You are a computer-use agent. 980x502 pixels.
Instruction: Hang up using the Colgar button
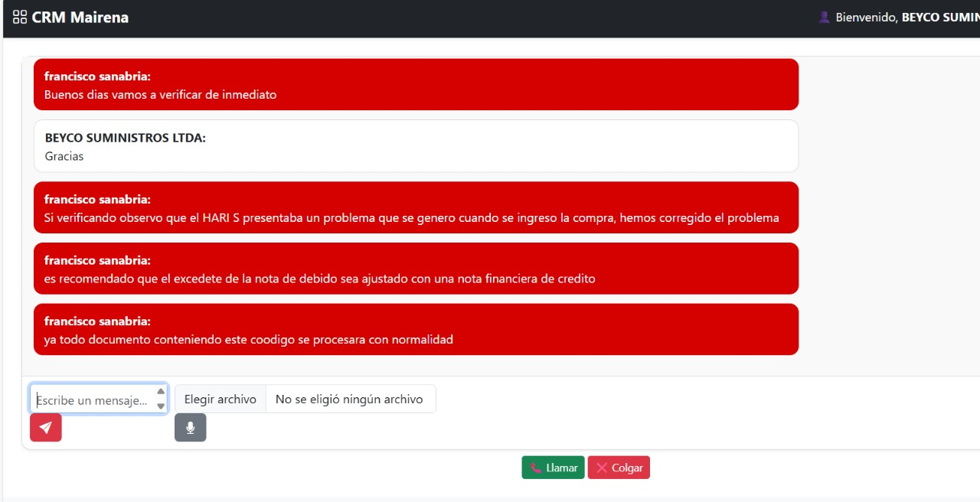tap(619, 468)
